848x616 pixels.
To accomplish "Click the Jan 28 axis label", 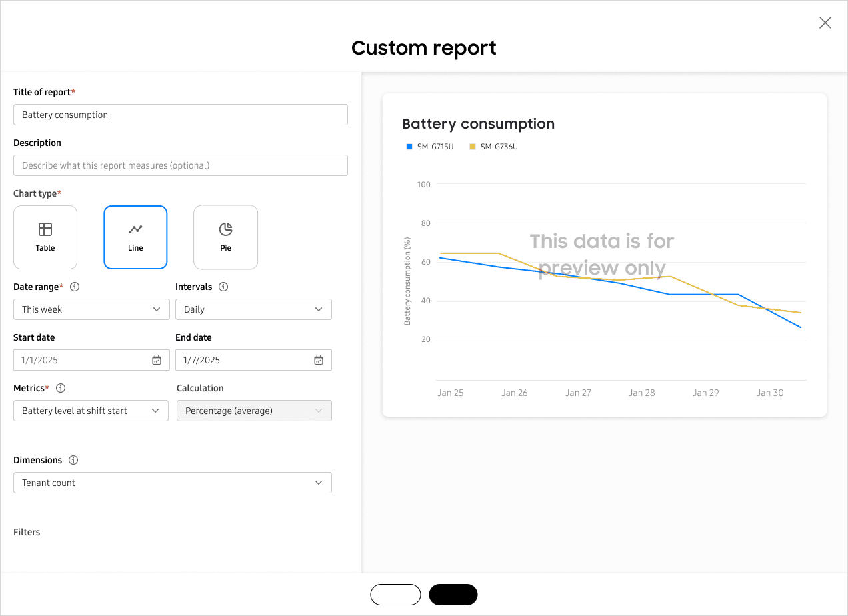I will pos(642,393).
